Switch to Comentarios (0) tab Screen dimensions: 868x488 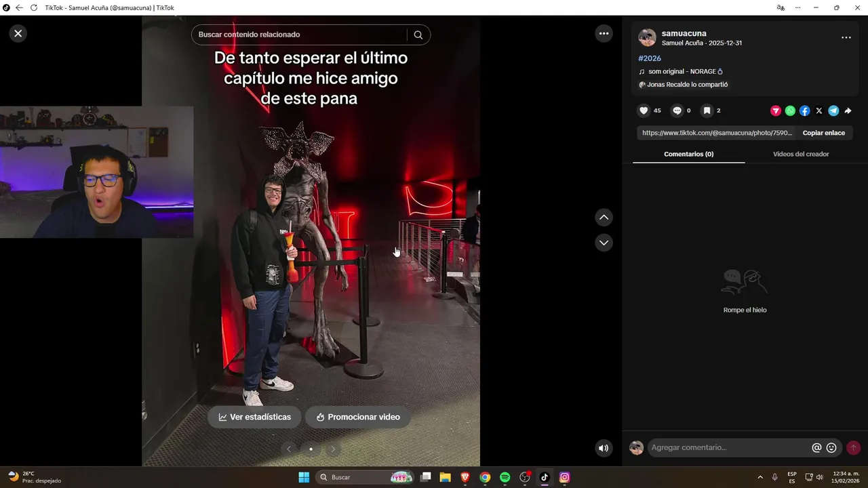688,154
